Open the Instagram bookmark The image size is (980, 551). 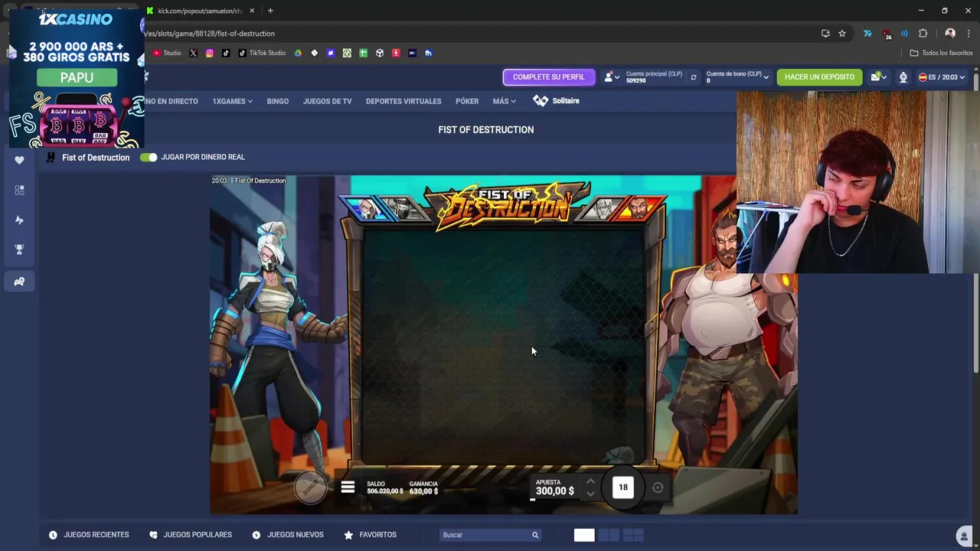(x=209, y=53)
